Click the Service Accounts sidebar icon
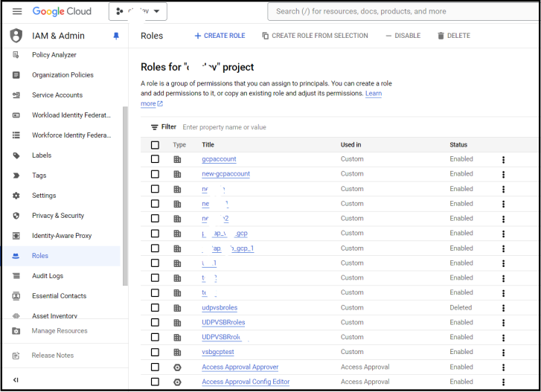 16,95
